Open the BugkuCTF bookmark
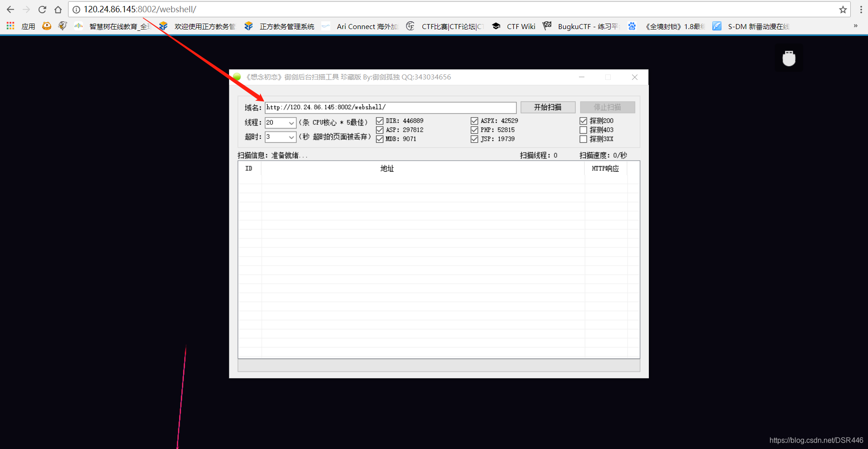Screen dimensions: 868x449 point(581,26)
